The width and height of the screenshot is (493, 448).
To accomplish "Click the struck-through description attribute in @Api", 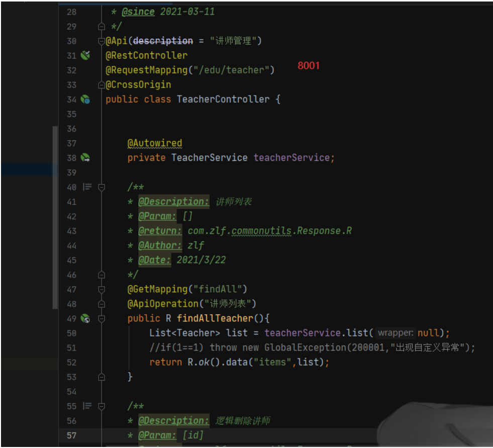I will coord(163,41).
